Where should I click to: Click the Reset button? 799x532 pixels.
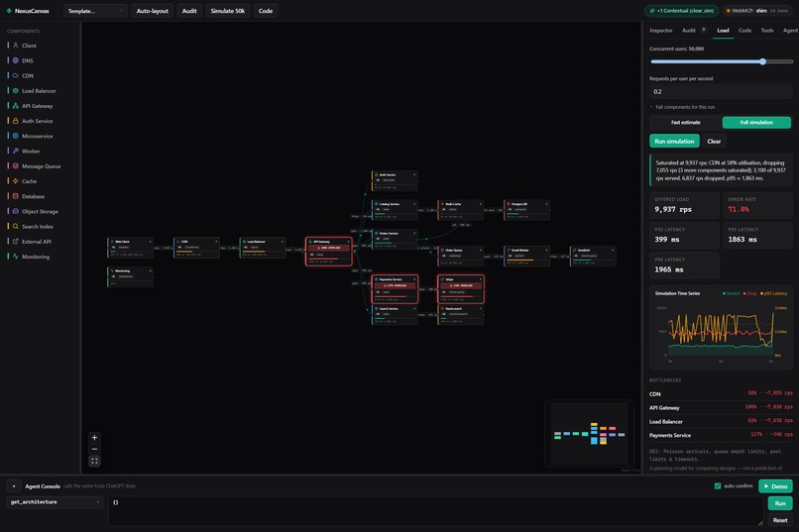[779, 520]
